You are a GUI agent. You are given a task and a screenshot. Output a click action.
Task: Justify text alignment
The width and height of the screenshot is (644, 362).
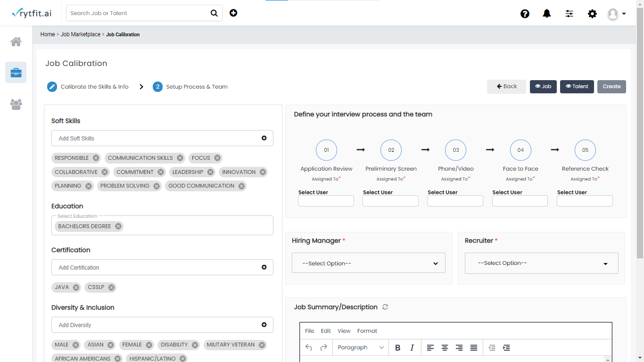tap(474, 347)
